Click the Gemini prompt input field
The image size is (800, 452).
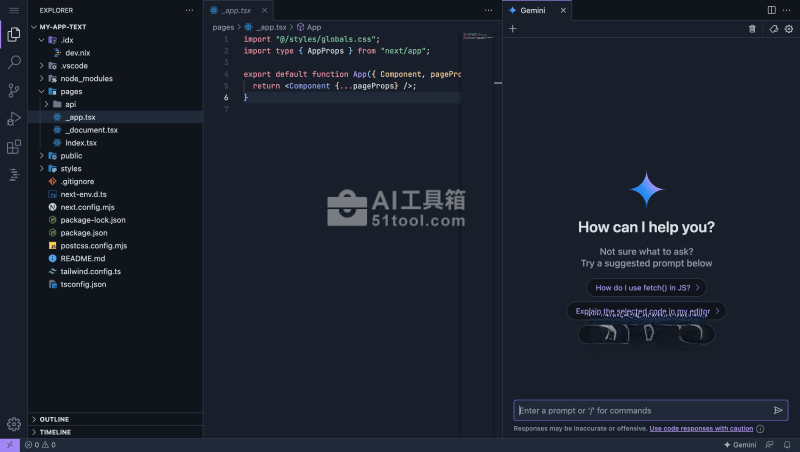640,410
